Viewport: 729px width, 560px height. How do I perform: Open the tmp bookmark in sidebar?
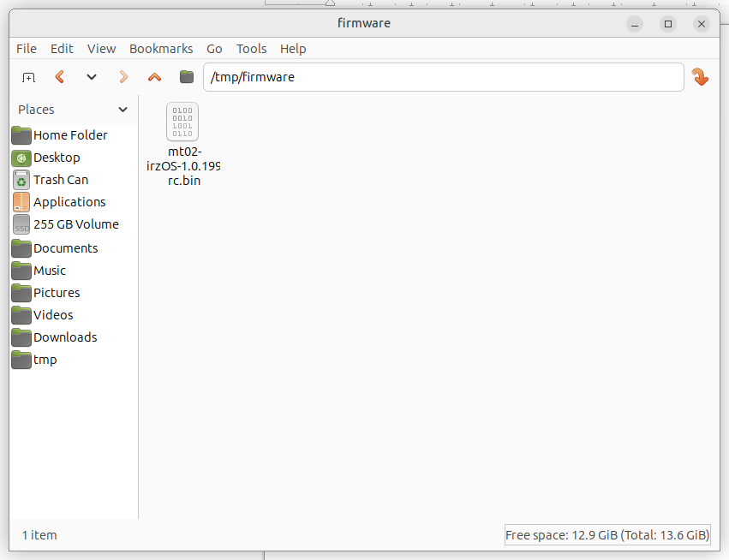pos(45,360)
